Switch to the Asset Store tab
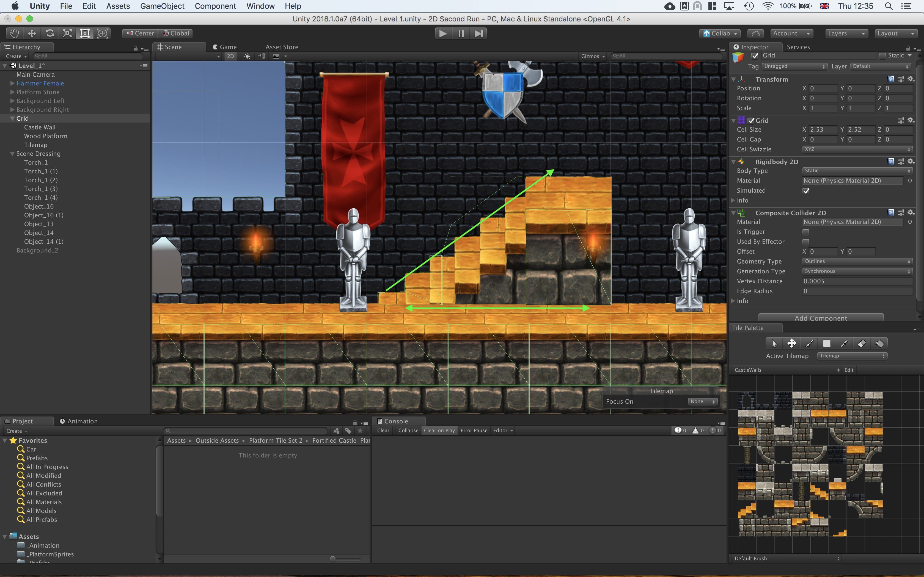Image resolution: width=924 pixels, height=577 pixels. (x=281, y=46)
